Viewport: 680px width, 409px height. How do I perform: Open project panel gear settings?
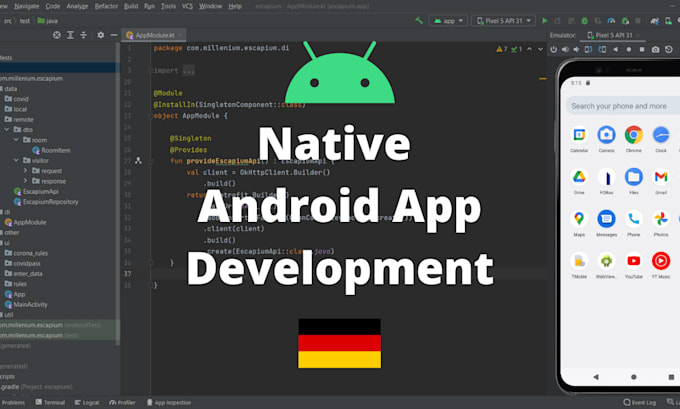pyautogui.click(x=101, y=35)
